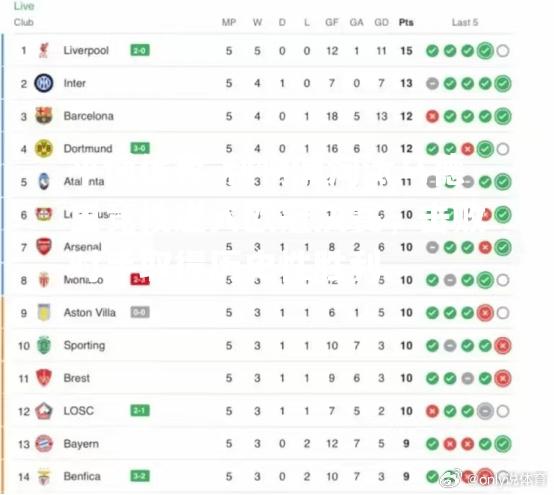This screenshot has height=495, width=554.
Task: Click the Dortmund club crest
Action: click(x=44, y=148)
